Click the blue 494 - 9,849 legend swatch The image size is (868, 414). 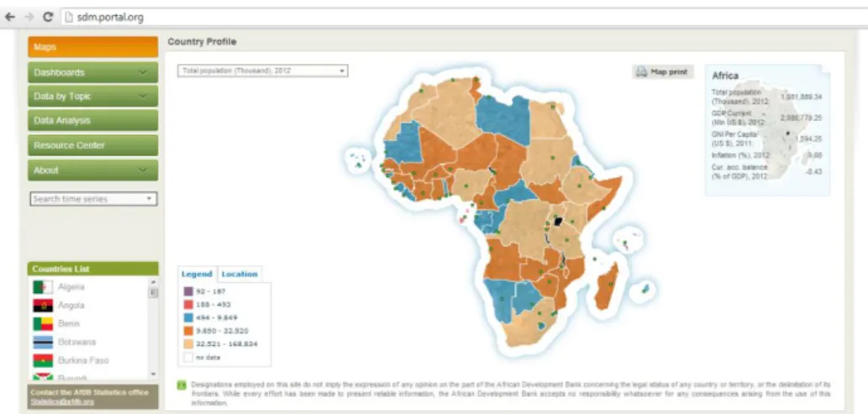pos(188,317)
